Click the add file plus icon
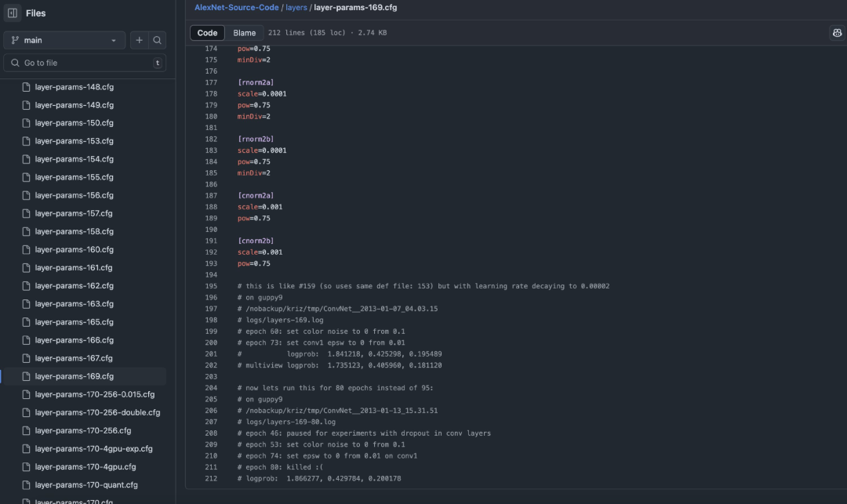Image resolution: width=847 pixels, height=504 pixels. pyautogui.click(x=139, y=40)
